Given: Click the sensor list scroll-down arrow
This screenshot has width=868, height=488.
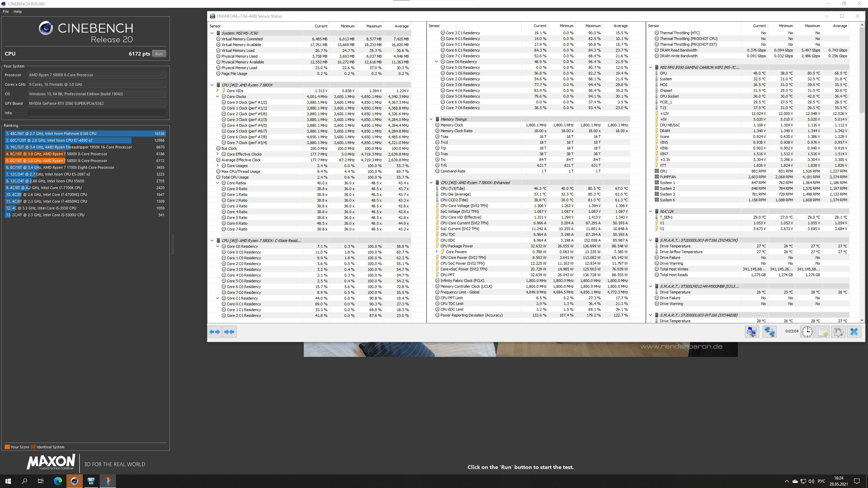Looking at the screenshot, I should pyautogui.click(x=862, y=320).
